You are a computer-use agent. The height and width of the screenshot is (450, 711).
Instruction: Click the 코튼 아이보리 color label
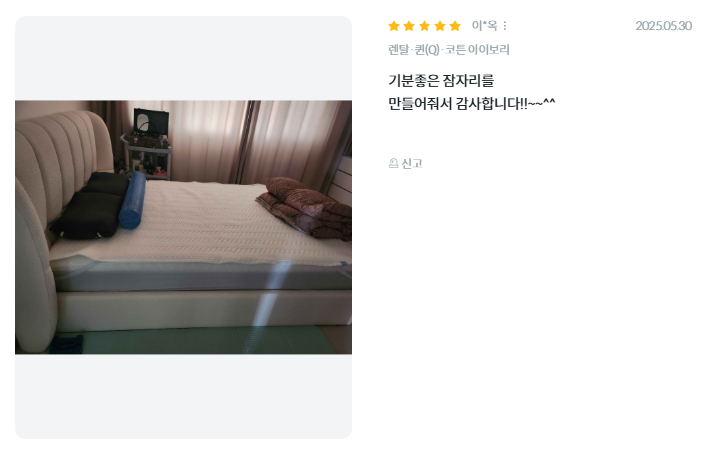click(x=477, y=49)
